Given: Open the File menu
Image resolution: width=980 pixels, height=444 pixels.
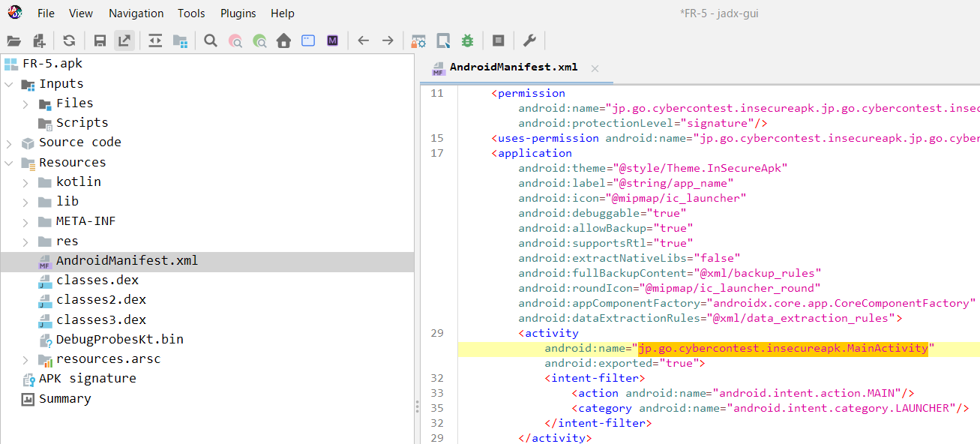Looking at the screenshot, I should click(46, 13).
